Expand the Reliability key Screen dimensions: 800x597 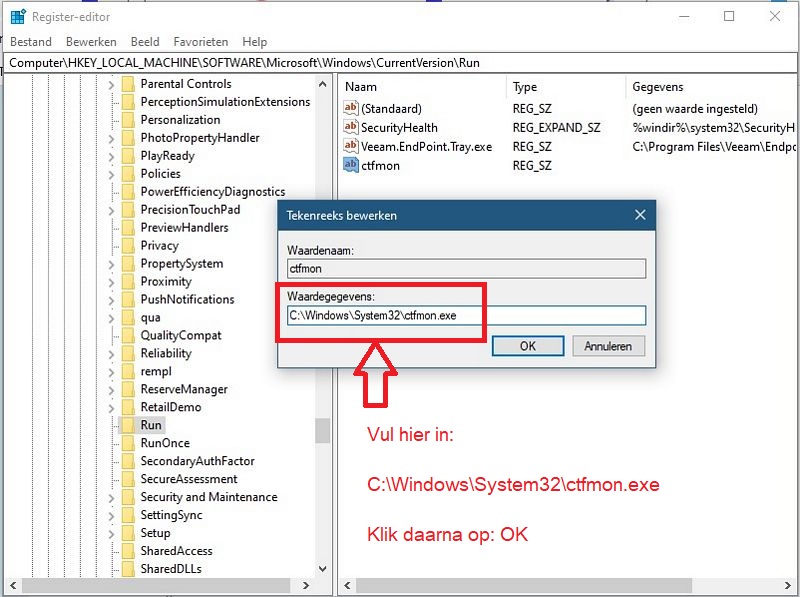[111, 354]
